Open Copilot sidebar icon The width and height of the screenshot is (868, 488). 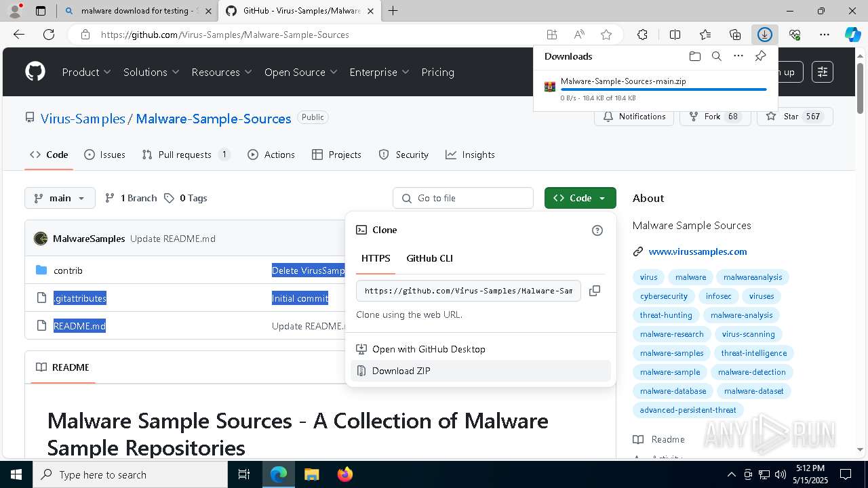[852, 35]
